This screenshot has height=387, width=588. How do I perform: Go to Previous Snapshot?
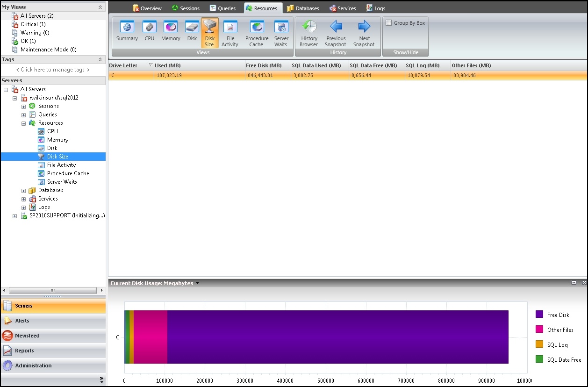[x=336, y=34]
